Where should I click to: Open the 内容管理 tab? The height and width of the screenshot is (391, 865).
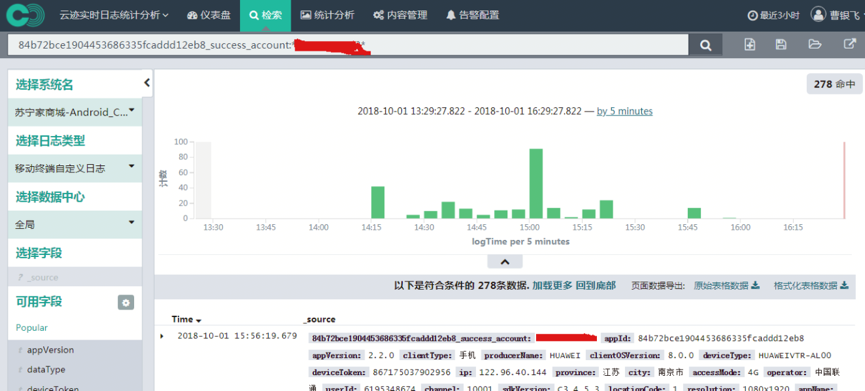(400, 15)
